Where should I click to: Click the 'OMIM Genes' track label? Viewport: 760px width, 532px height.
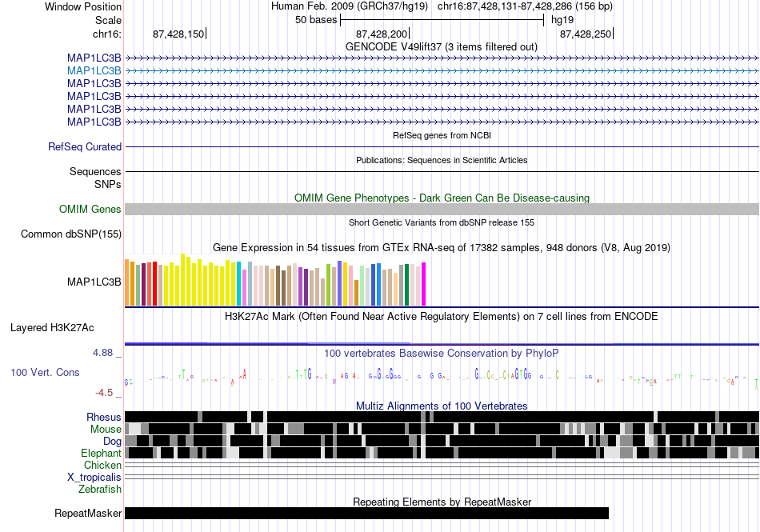coord(90,210)
